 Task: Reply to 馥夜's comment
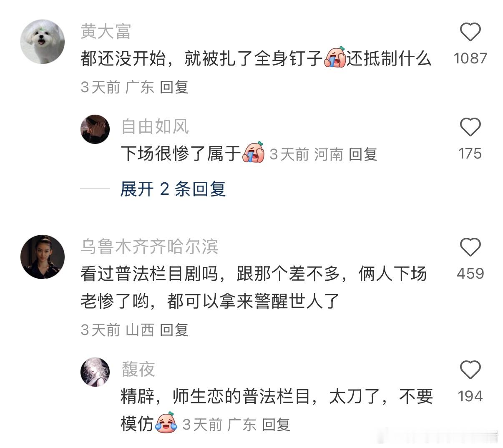click(276, 425)
